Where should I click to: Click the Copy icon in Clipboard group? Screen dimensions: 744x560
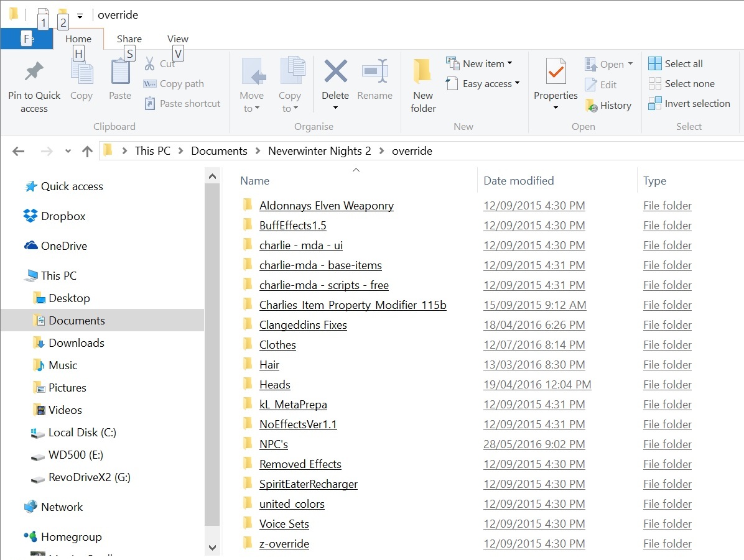81,71
